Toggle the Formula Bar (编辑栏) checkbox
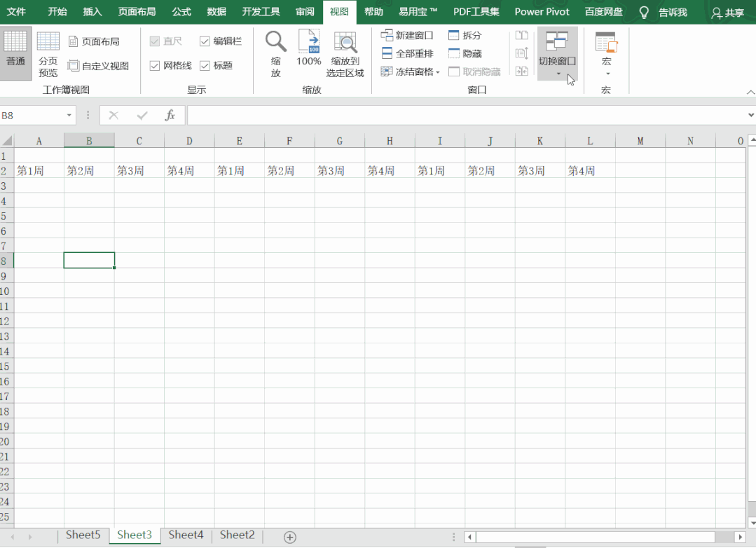The width and height of the screenshot is (756, 548). 205,41
